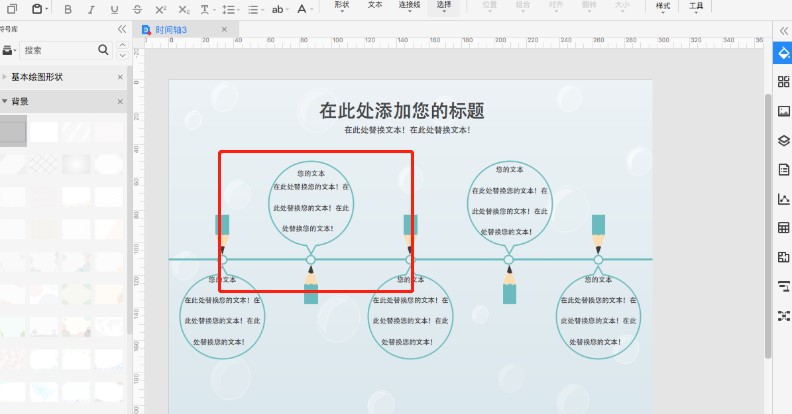Image resolution: width=792 pixels, height=414 pixels.
Task: Open the 工具 tools menu
Action: coord(696,7)
